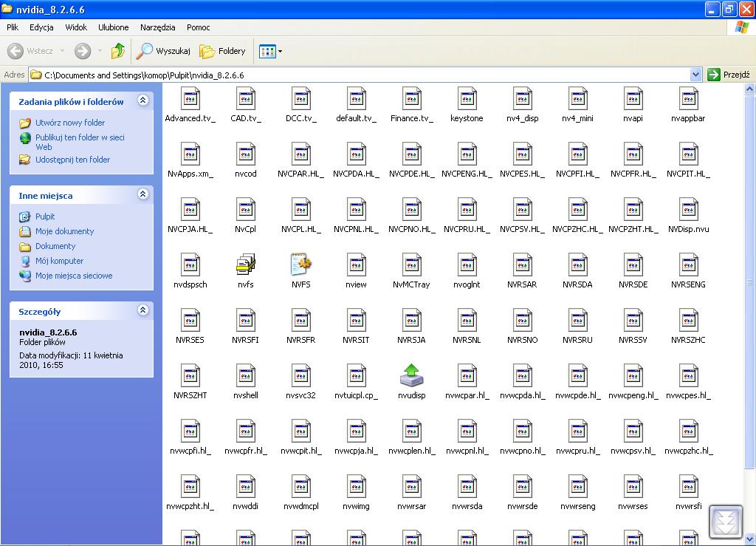Click the vertical scrollbar thumb
Viewport: 756px width, 546px height.
pos(749,281)
